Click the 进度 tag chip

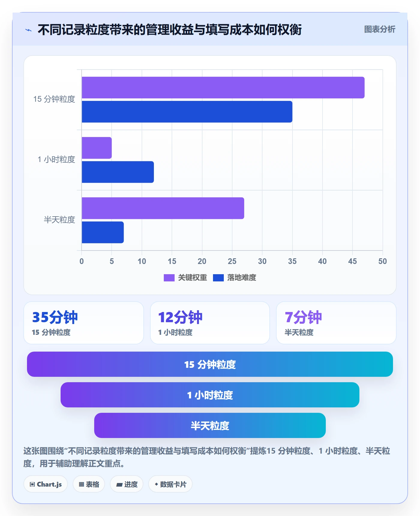coord(127,484)
